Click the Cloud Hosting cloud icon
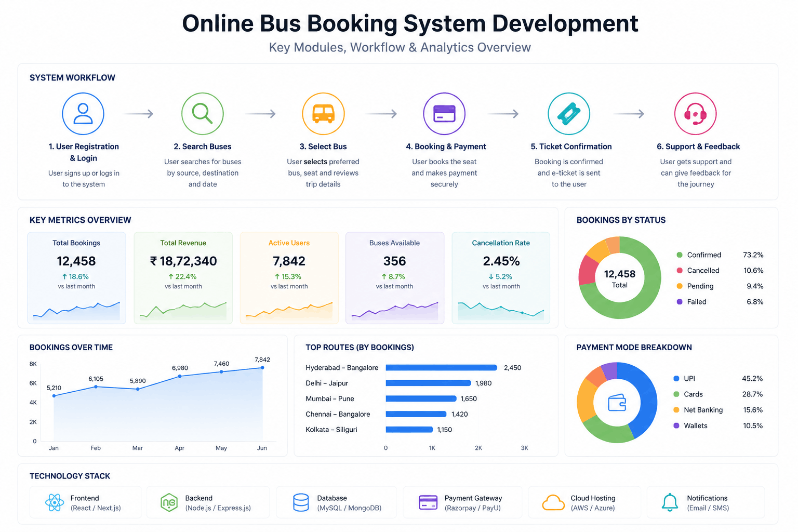This screenshot has width=798, height=532. [553, 502]
